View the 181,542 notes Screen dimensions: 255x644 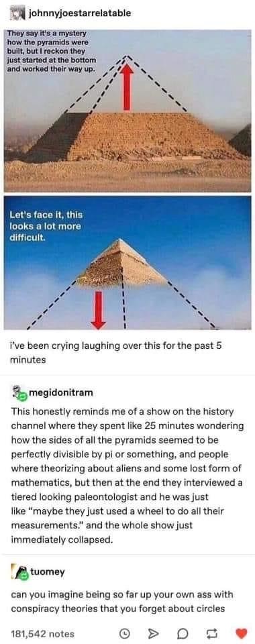click(43, 633)
